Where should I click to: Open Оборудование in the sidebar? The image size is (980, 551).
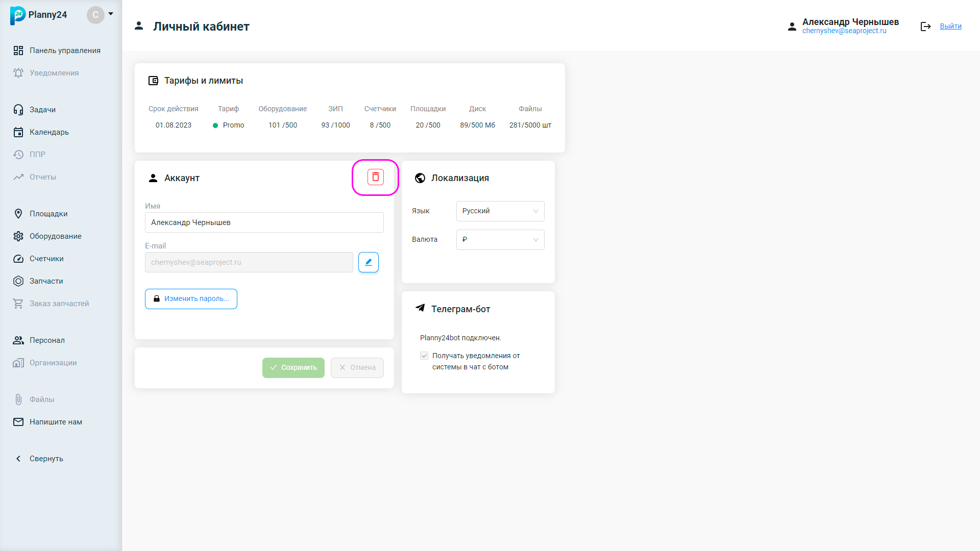click(x=56, y=236)
